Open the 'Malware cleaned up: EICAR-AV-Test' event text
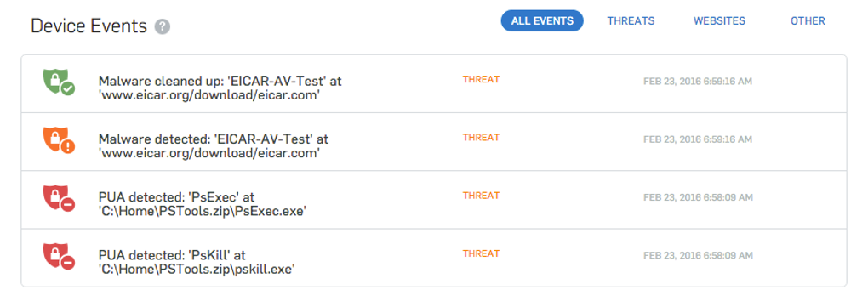 tap(220, 88)
